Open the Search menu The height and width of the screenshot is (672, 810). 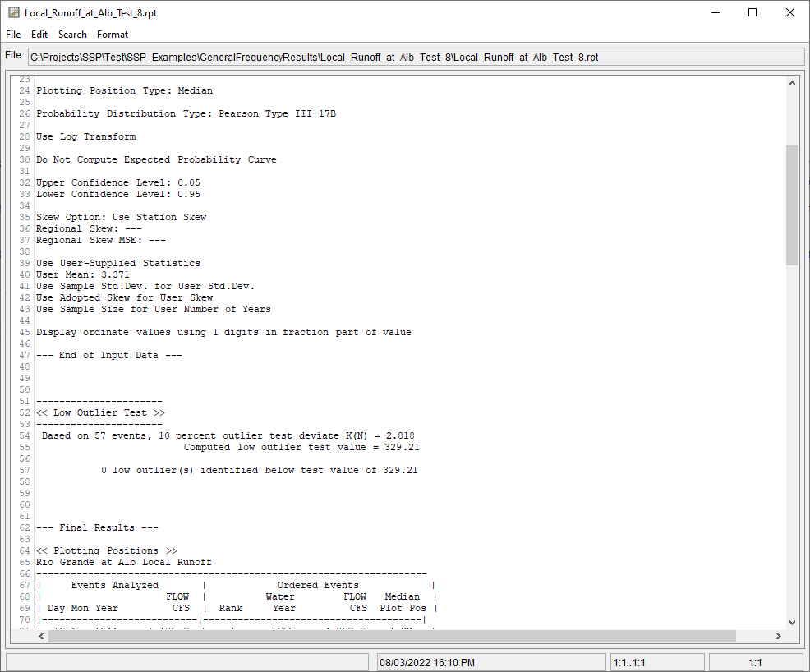point(72,35)
